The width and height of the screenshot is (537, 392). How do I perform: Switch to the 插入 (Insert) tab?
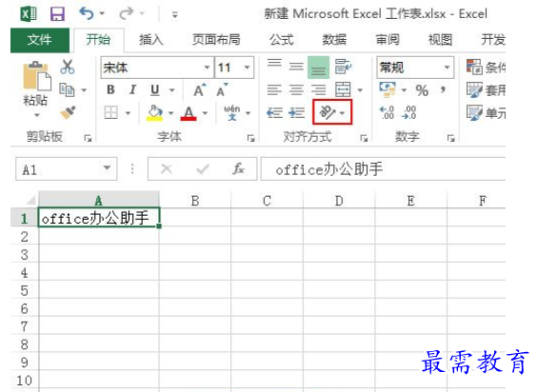[x=151, y=40]
